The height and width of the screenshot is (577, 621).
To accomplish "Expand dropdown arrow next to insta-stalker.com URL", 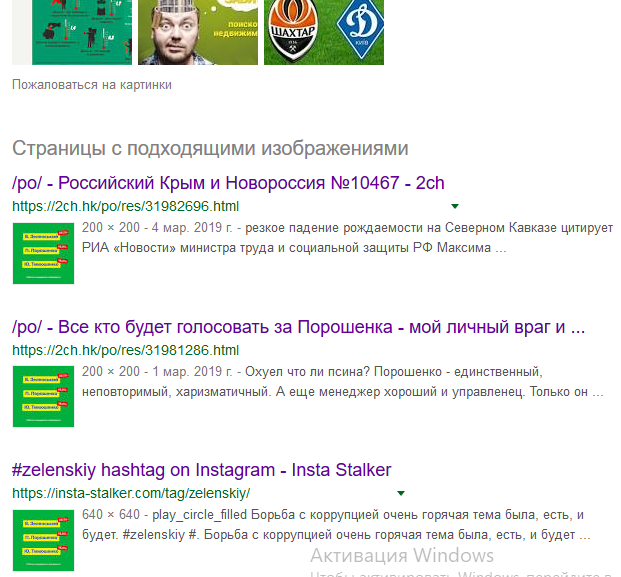I will (x=401, y=493).
